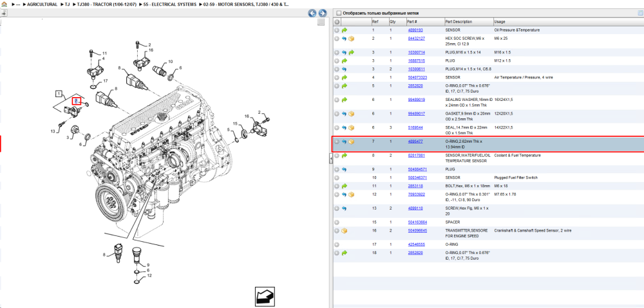This screenshot has width=644, height=308.
Task: Collapse the parts panel with the splitter arrow
Action: (x=330, y=158)
